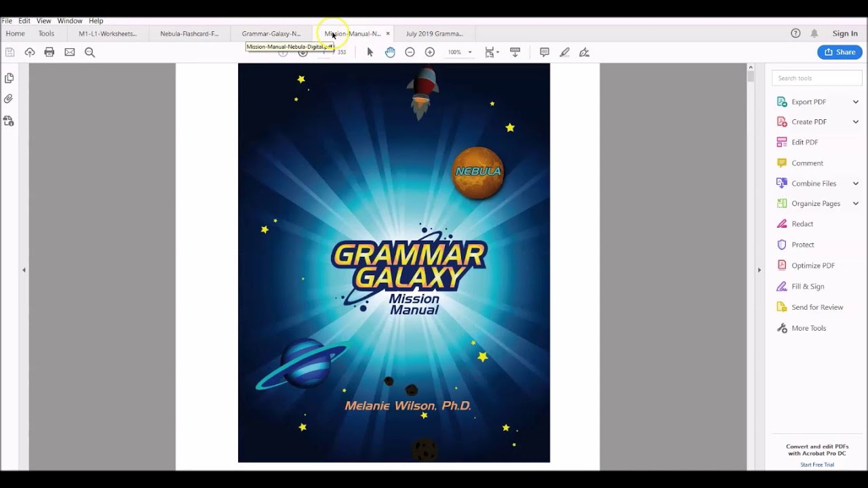Click the upload to cloud icon
Screen dimensions: 868x488
pos(29,52)
